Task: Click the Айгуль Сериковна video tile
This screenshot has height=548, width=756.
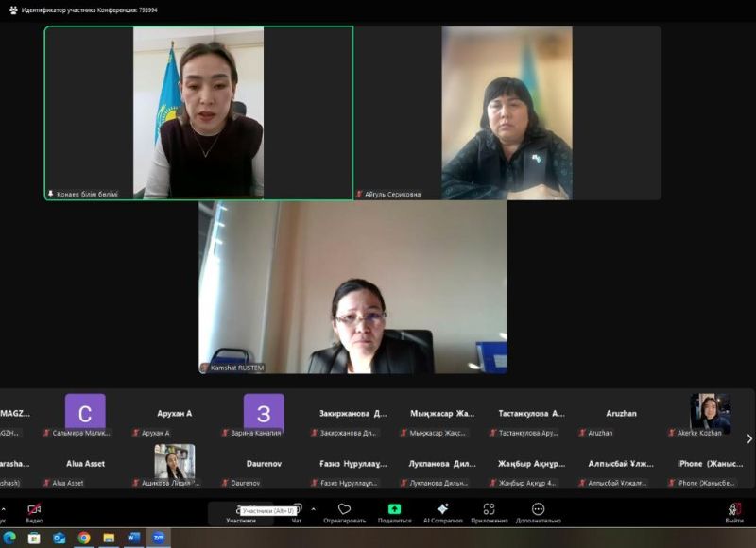Action: [x=507, y=112]
